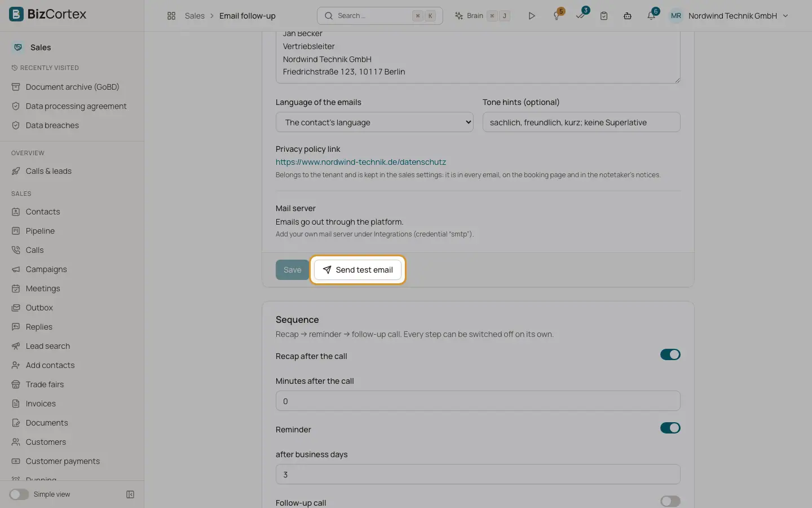Open the double-check tasks icon with badge 3
The width and height of the screenshot is (812, 508).
tap(580, 16)
